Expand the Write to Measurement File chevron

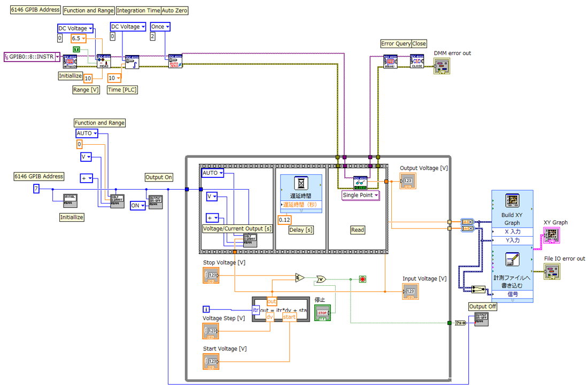pyautogui.click(x=512, y=300)
